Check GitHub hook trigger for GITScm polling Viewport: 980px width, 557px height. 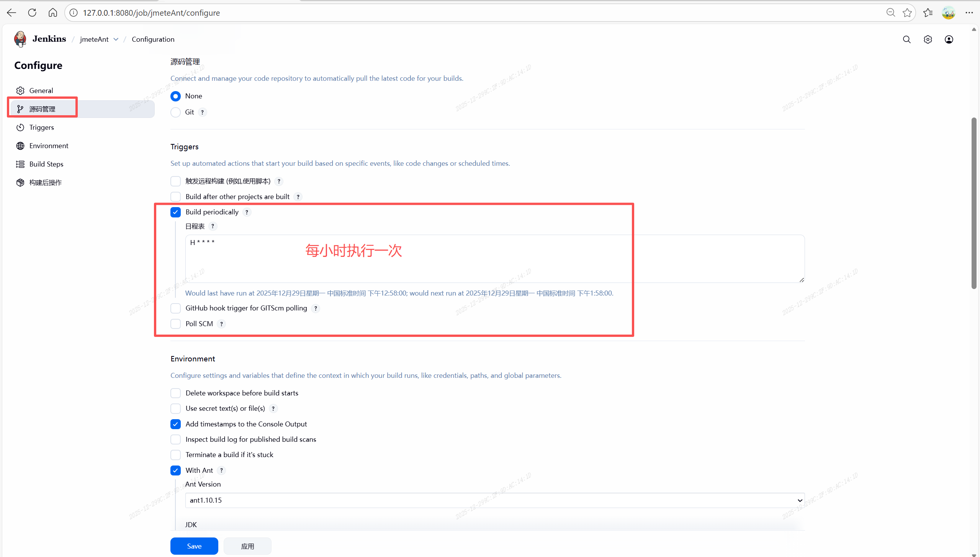pos(175,308)
